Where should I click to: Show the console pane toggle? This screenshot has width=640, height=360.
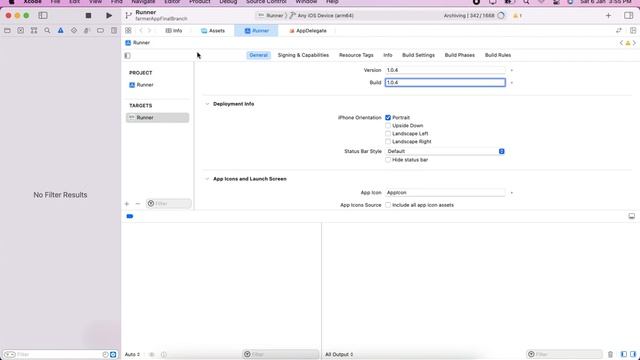pos(633,354)
